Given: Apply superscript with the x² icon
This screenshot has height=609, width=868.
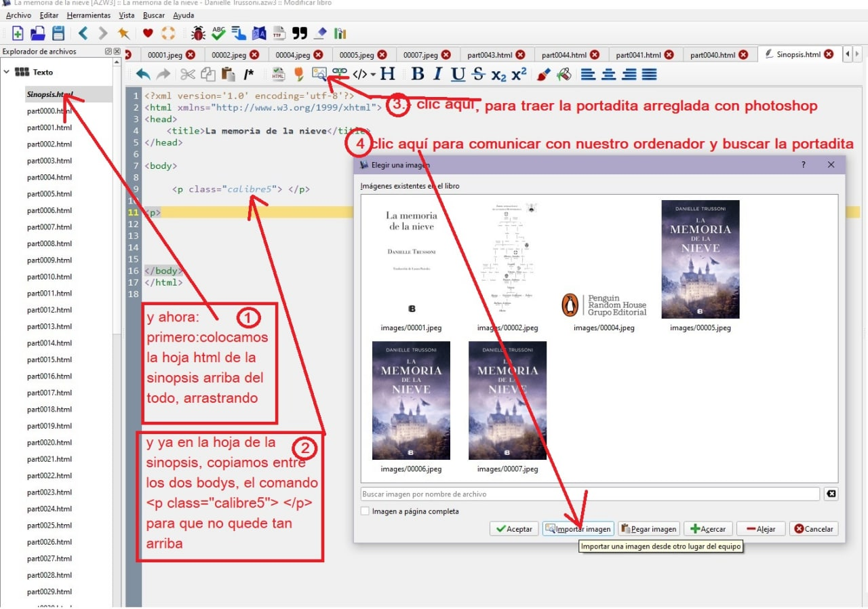Looking at the screenshot, I should click(519, 75).
